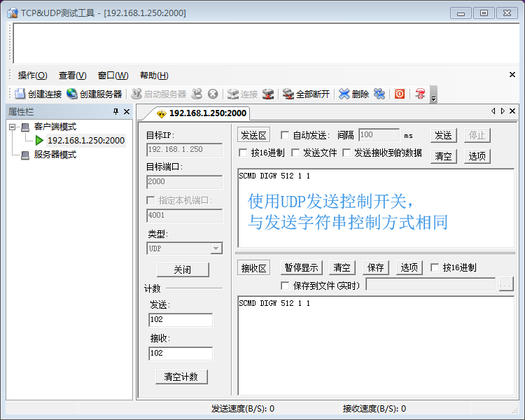Toggle the 按16进制 checkbox in the send area
Screen dimensions: 525x420
[x=243, y=153]
